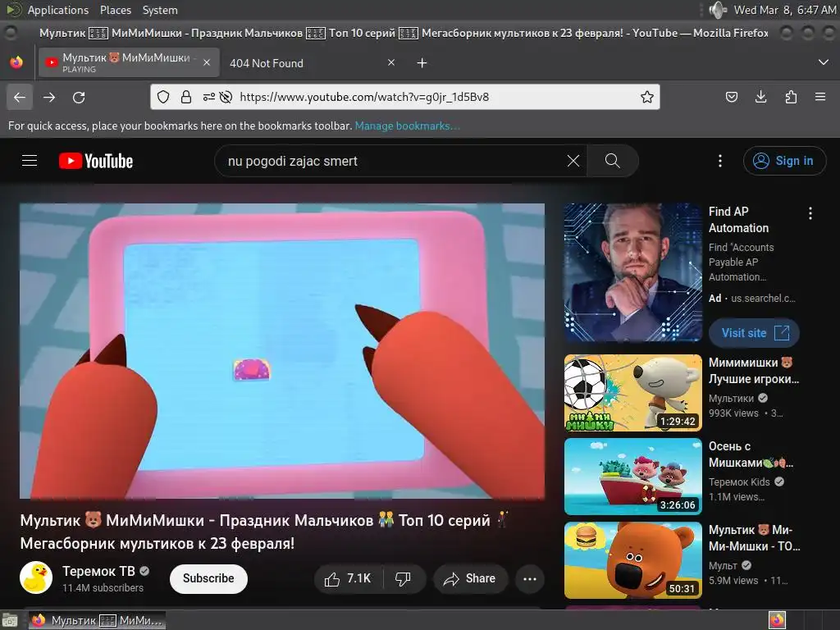Open the new tab plus button
Viewport: 840px width, 630px height.
(x=422, y=63)
